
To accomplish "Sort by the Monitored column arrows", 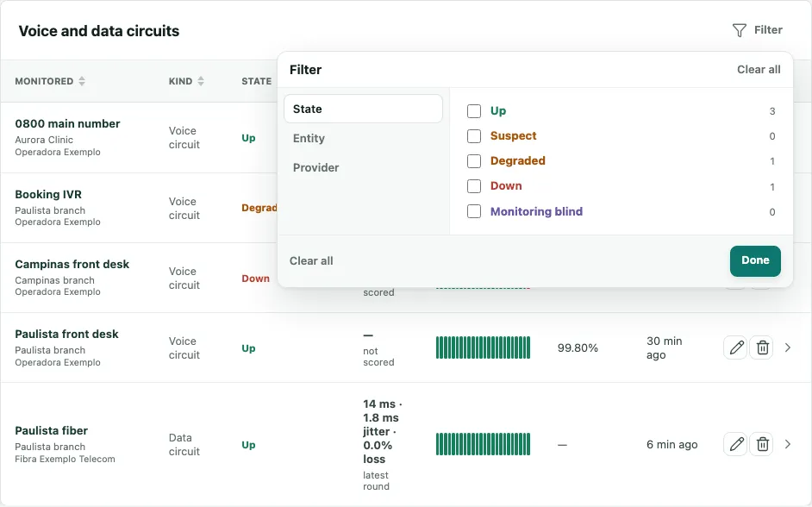I will [x=82, y=81].
